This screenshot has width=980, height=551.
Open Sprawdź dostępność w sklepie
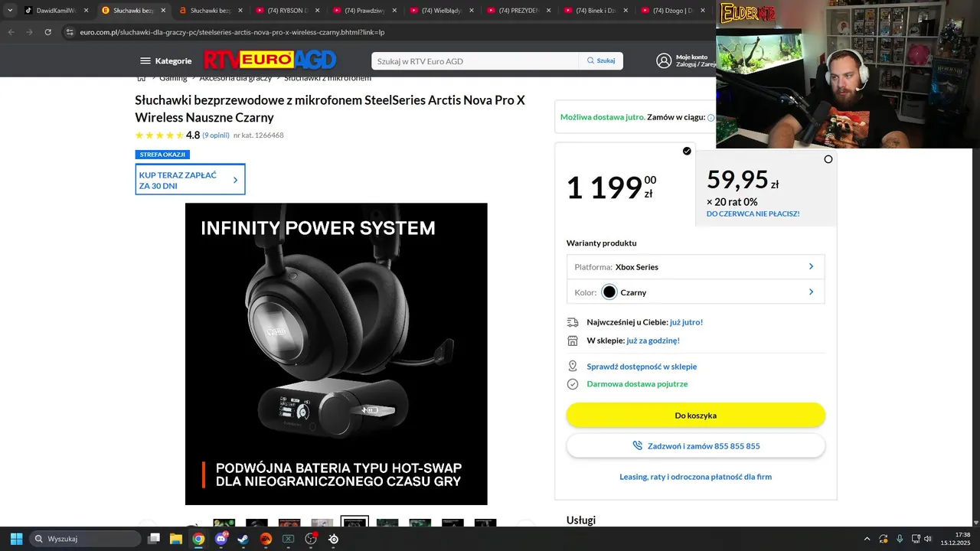642,367
